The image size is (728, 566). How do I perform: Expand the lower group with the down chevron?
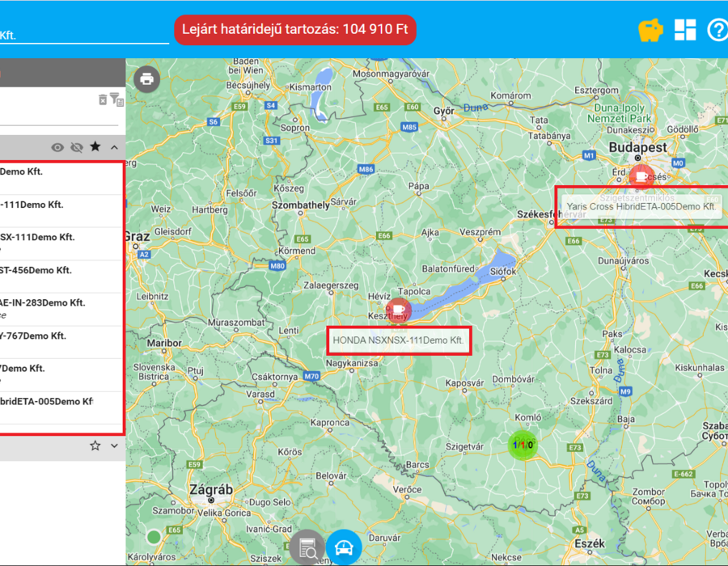(x=114, y=446)
